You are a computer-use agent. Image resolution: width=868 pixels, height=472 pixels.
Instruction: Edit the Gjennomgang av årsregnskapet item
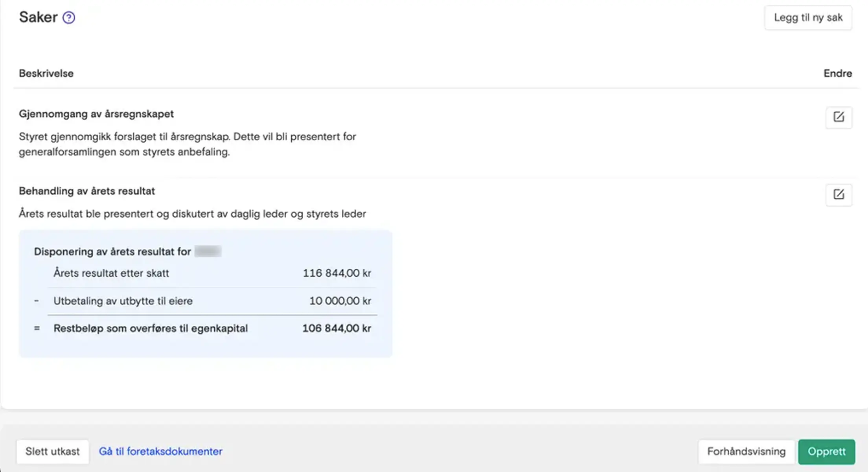click(x=839, y=117)
